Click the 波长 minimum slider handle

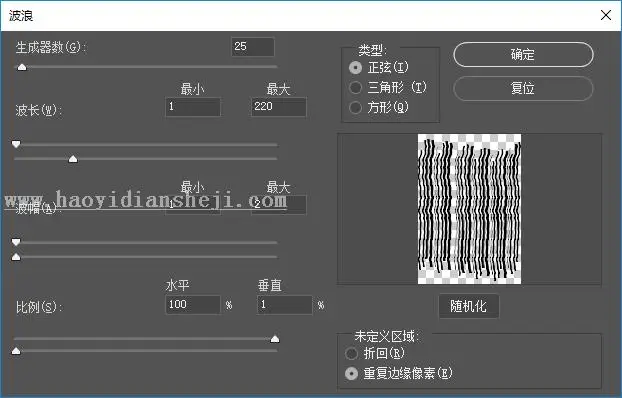point(16,144)
